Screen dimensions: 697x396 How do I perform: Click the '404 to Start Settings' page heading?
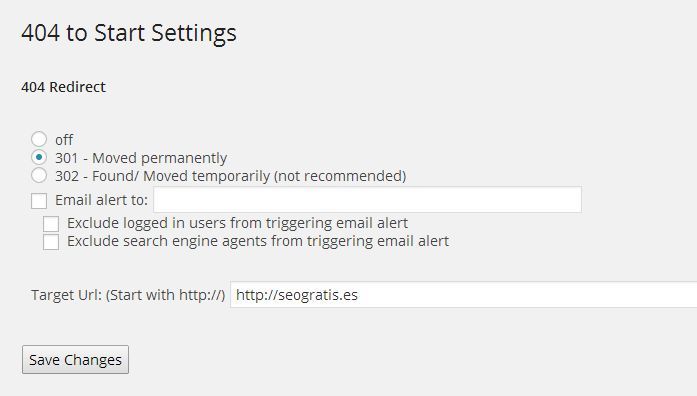click(129, 33)
